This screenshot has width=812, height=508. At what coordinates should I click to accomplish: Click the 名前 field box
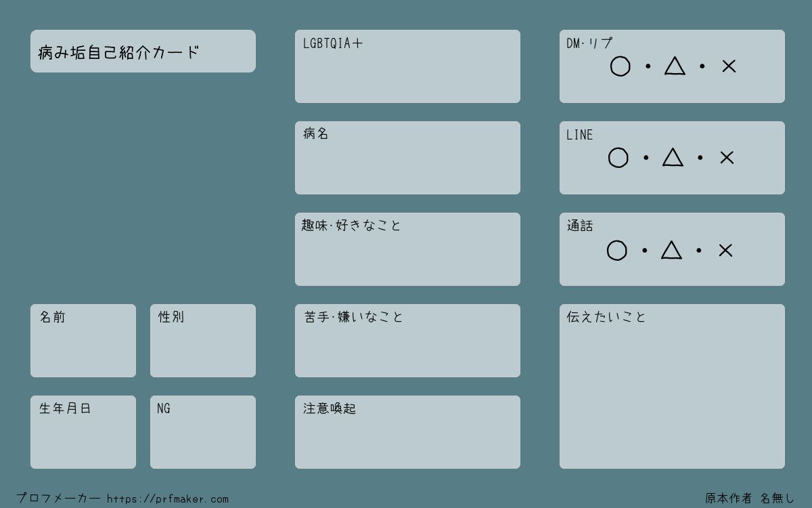[83, 341]
